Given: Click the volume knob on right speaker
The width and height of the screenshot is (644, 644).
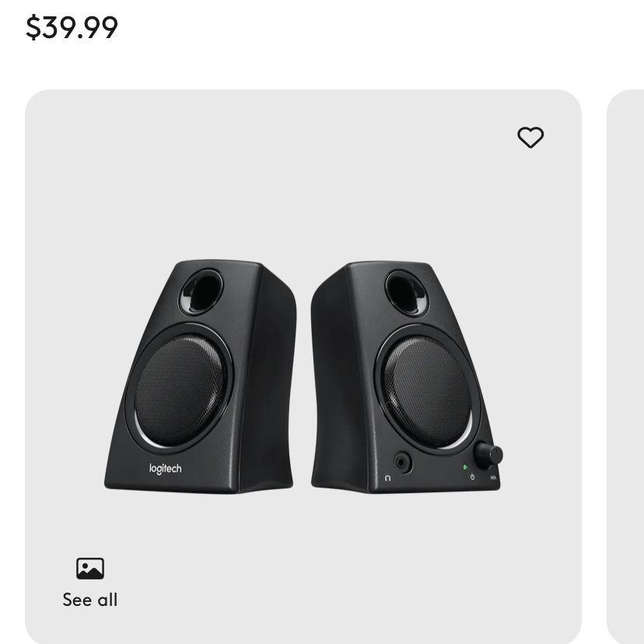Looking at the screenshot, I should click(x=488, y=455).
